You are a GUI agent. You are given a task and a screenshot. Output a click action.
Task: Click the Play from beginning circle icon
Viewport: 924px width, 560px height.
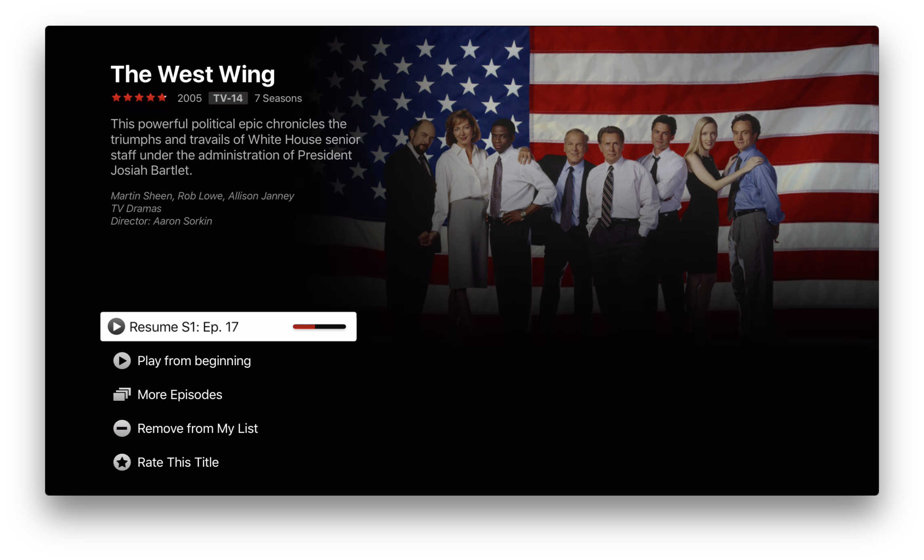tap(122, 360)
